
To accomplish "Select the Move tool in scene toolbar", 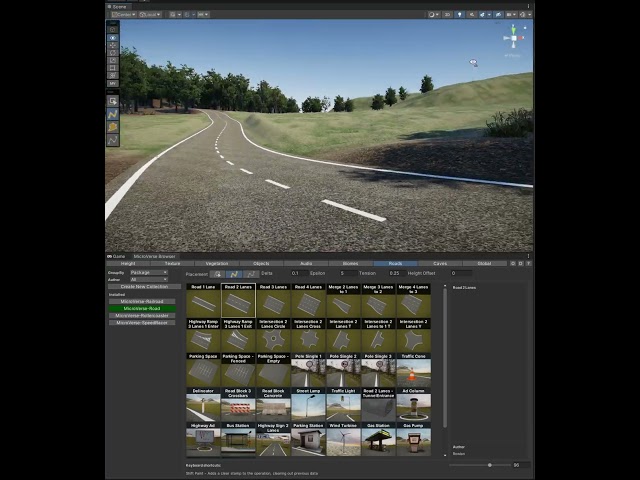I will 113,45.
